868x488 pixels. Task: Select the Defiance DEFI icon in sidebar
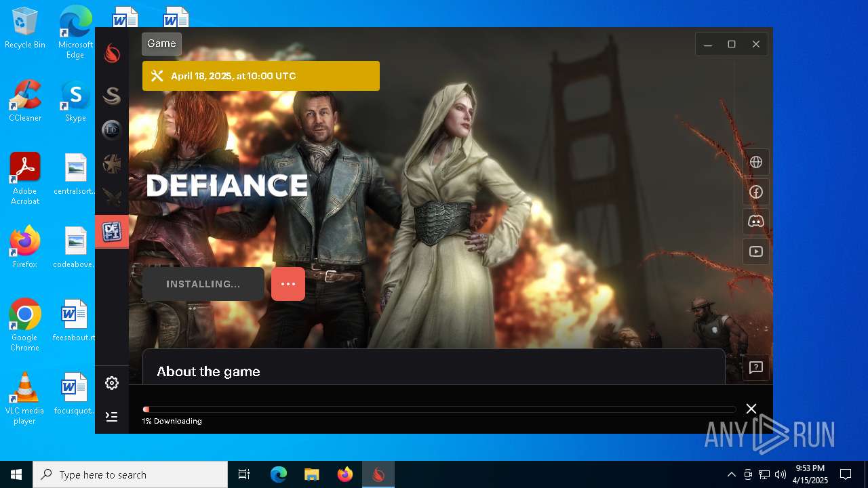112,232
